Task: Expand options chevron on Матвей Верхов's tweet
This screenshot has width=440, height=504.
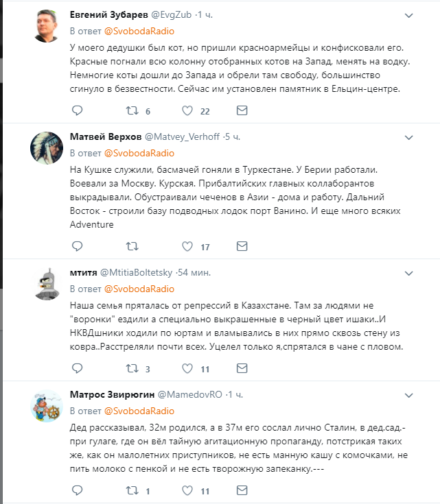Action: click(x=409, y=138)
